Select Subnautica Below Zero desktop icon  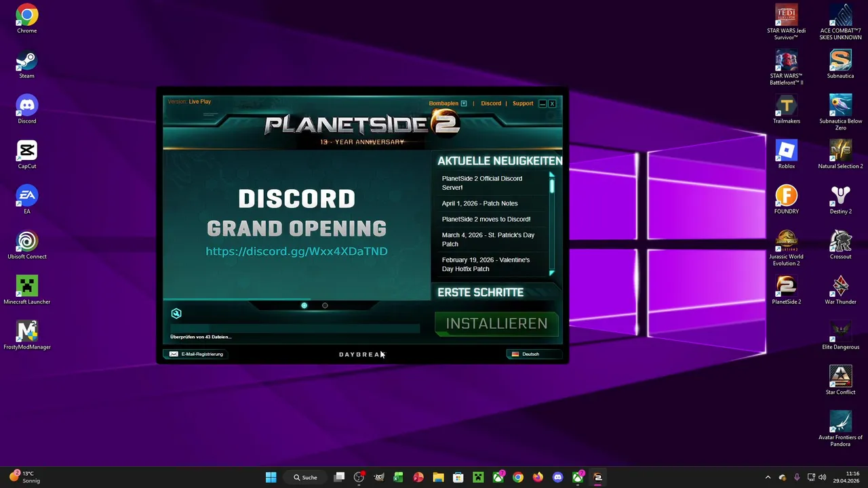click(x=841, y=113)
